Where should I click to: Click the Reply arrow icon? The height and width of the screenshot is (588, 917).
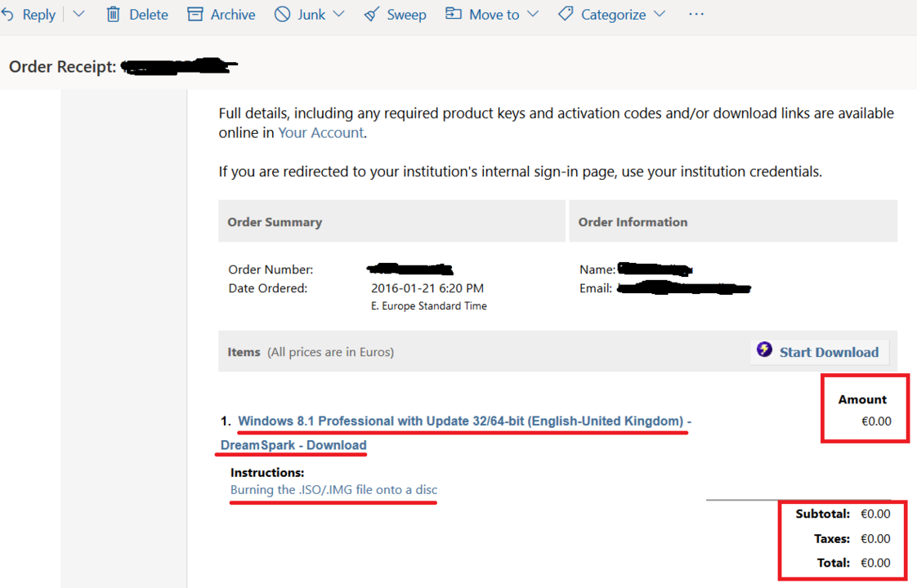[7, 15]
